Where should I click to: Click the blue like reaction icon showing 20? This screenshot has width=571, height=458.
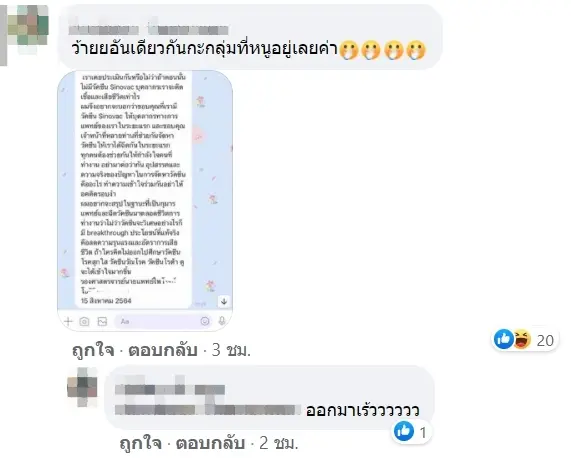click(x=504, y=339)
